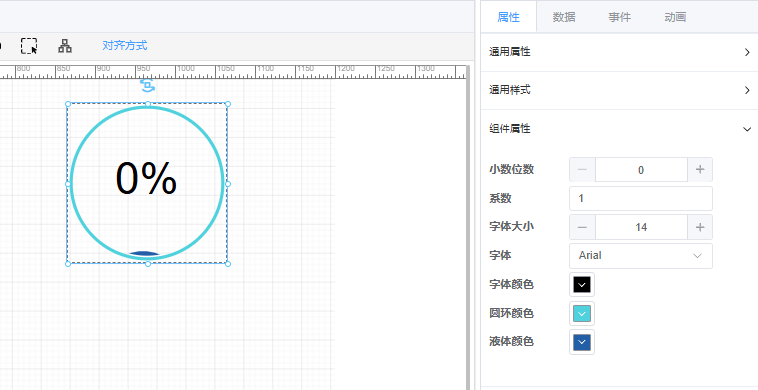Switch to the 动画 tab
This screenshot has width=758, height=390.
(x=675, y=17)
